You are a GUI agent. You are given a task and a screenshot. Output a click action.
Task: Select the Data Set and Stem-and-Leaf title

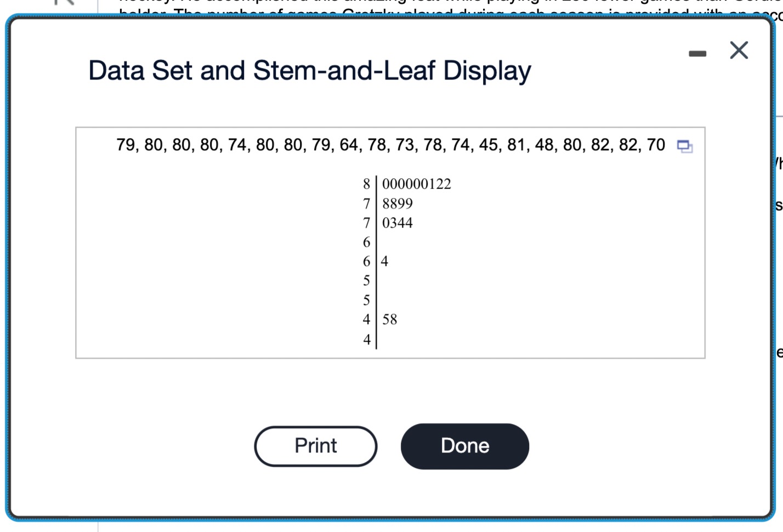[309, 69]
